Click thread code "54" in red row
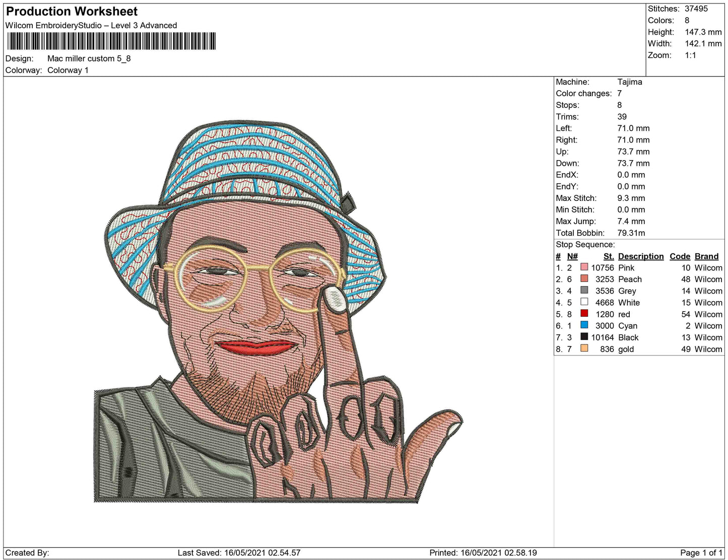Image resolution: width=728 pixels, height=560 pixels. tap(686, 314)
